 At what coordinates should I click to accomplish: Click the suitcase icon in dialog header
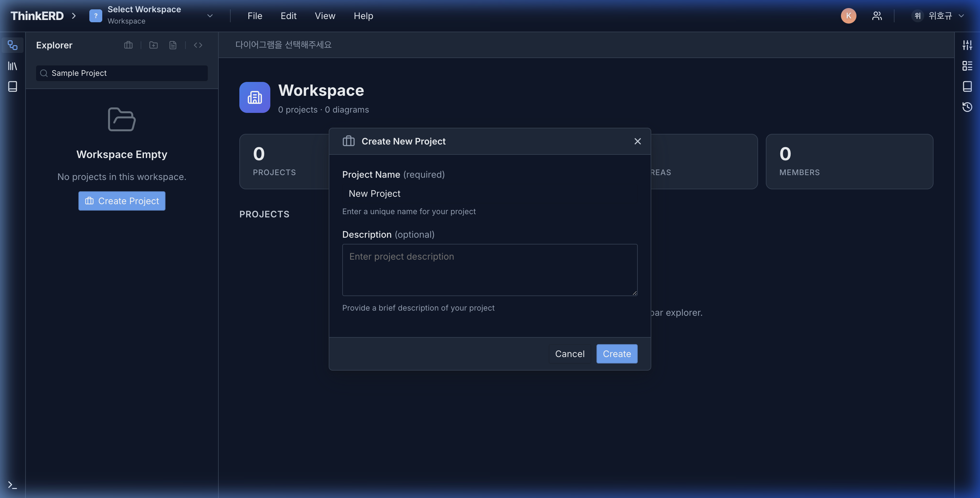[x=348, y=141]
